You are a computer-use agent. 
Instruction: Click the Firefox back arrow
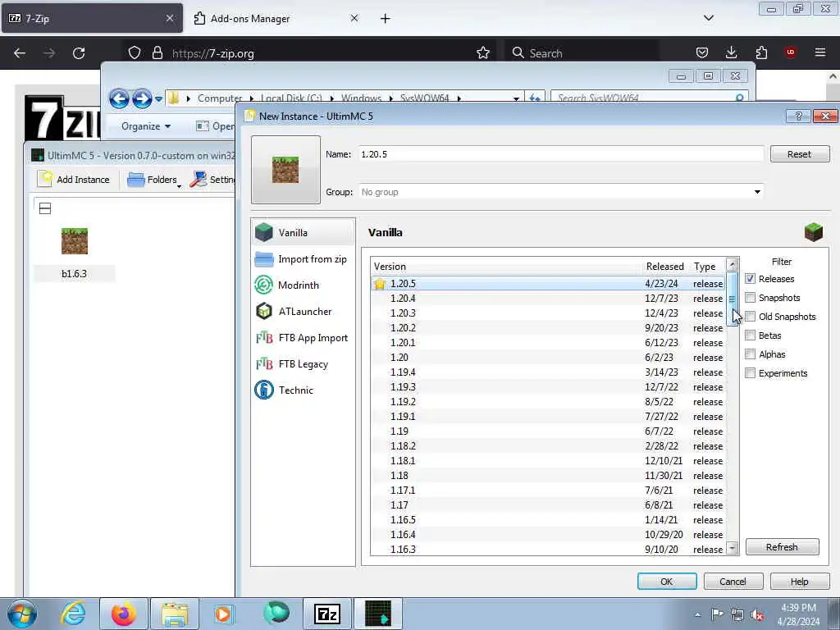point(20,53)
